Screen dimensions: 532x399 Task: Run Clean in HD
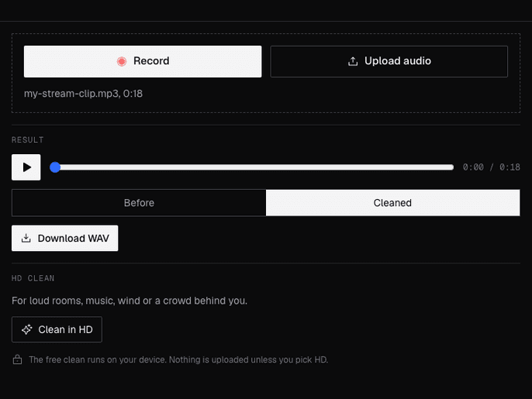[57, 329]
